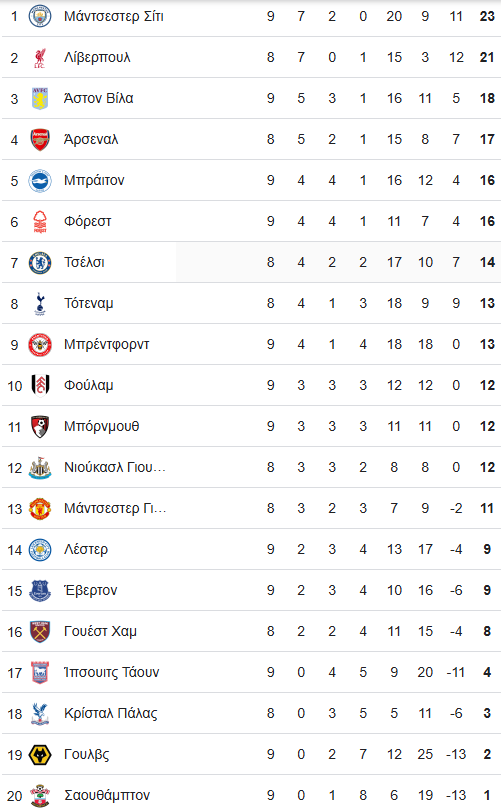501x810 pixels.
Task: Click the Liverpool club crest
Action: coord(40,57)
